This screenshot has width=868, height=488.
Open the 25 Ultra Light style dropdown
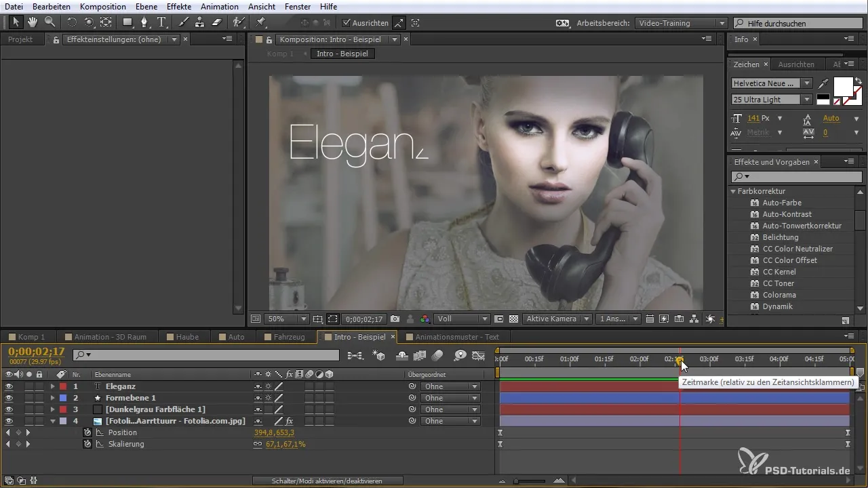click(772, 100)
